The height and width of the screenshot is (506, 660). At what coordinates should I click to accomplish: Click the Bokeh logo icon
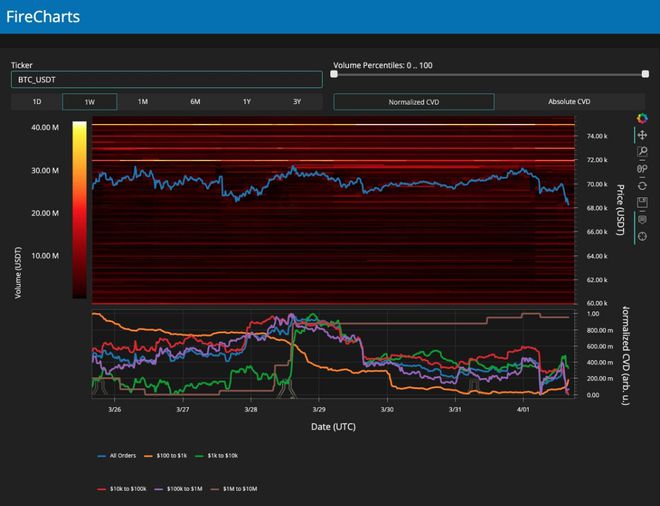coord(642,118)
